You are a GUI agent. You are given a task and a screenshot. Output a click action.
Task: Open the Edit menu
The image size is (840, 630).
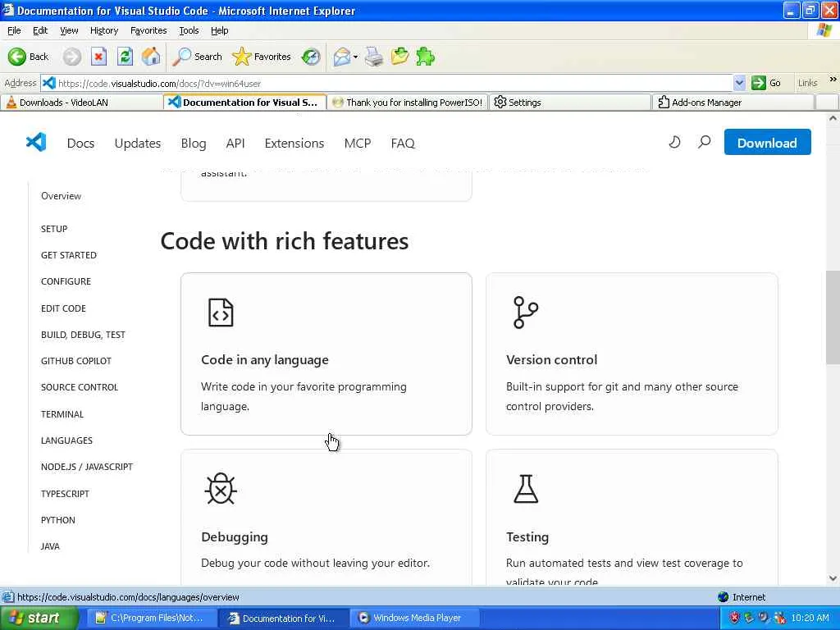pos(40,30)
